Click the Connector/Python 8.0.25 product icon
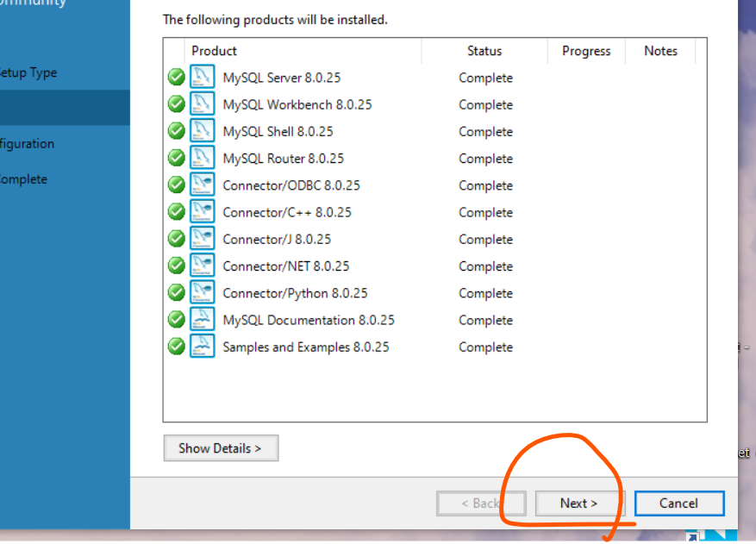The width and height of the screenshot is (756, 544). [202, 293]
